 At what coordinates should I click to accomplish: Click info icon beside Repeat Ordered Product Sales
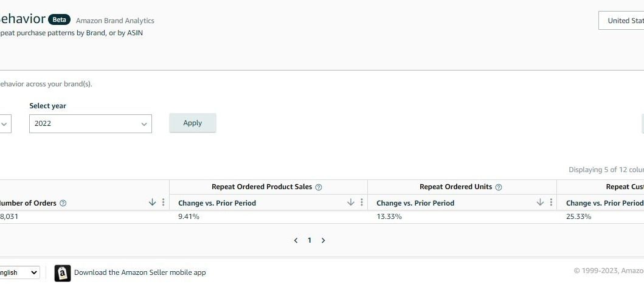pos(319,187)
